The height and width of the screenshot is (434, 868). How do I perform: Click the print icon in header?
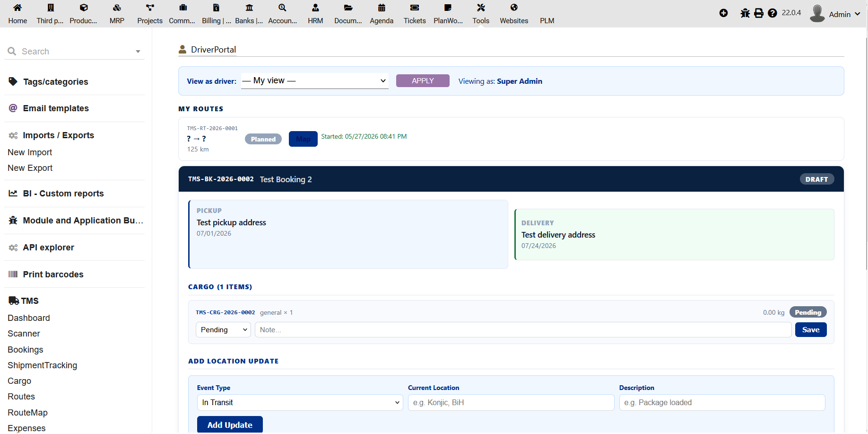tap(759, 13)
